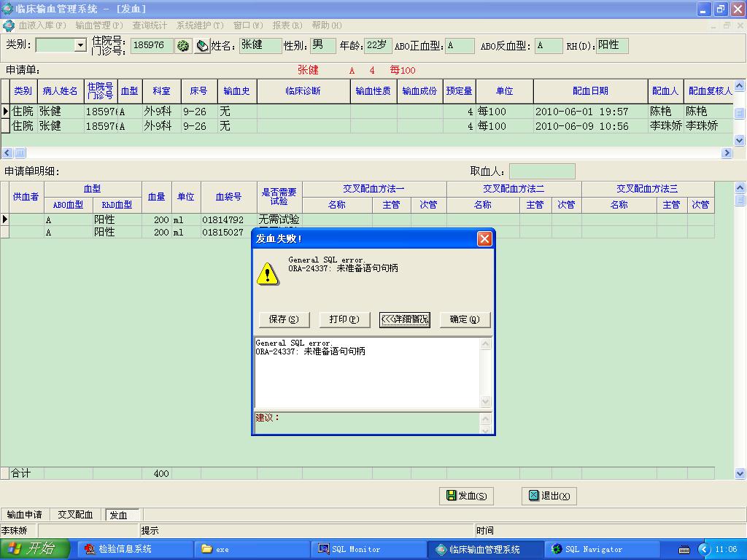Screen dimensions: 747x560
Task: Click the 11:06 clock in the system tray
Action: [x=726, y=549]
